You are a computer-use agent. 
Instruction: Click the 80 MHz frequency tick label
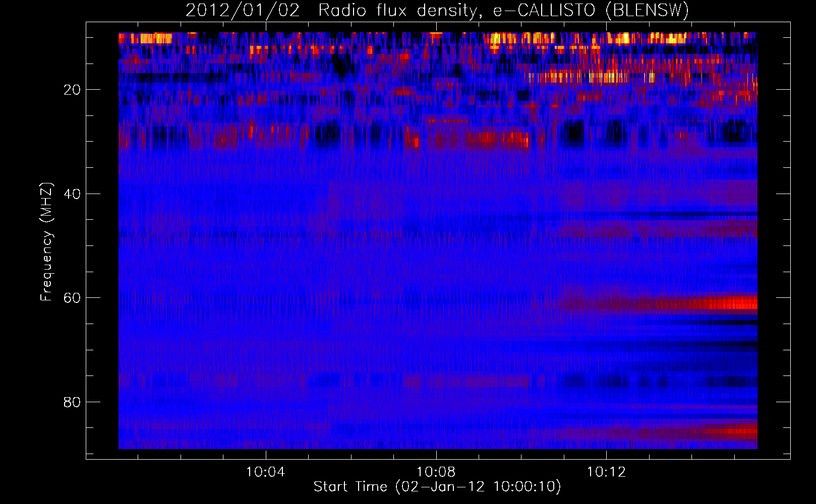click(73, 402)
